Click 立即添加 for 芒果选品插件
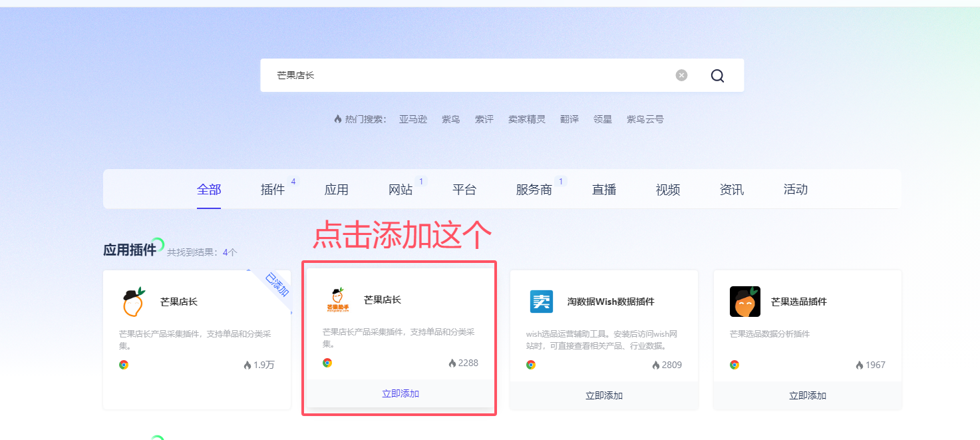The width and height of the screenshot is (980, 440). (x=808, y=395)
